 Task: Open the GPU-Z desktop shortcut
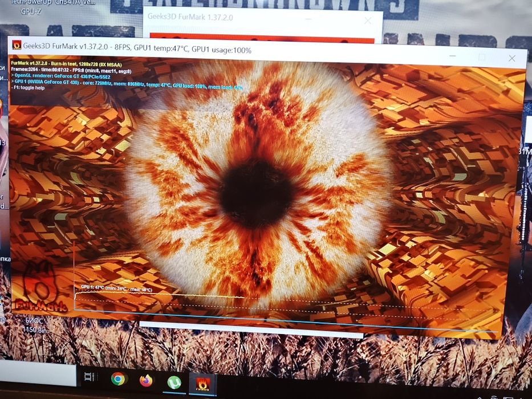click(x=31, y=7)
